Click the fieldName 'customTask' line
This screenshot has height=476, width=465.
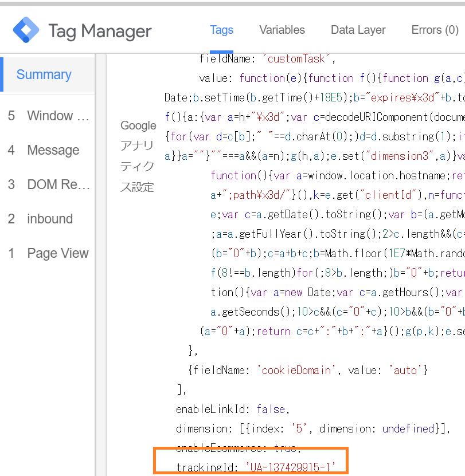point(267,58)
